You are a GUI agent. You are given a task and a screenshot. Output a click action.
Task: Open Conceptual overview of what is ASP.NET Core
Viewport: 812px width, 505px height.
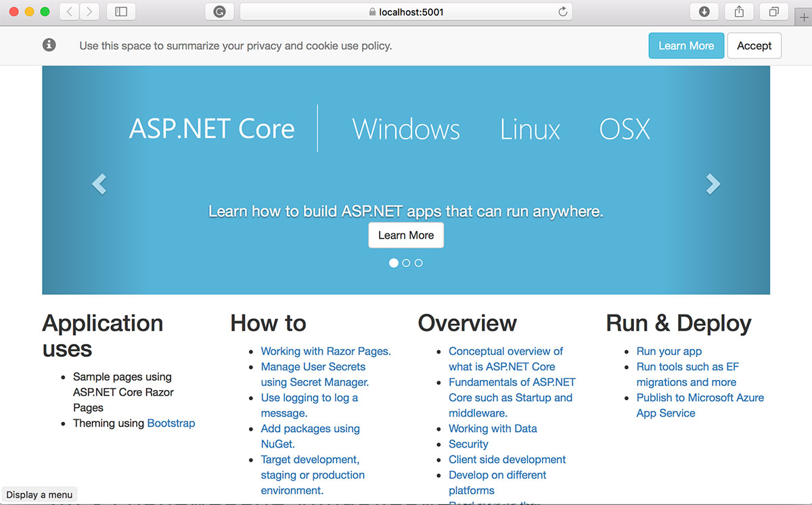pos(506,359)
